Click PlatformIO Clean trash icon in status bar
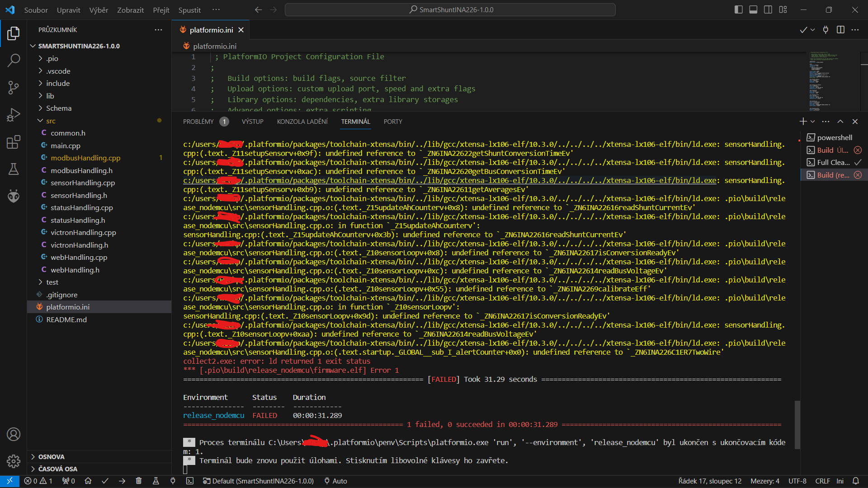868x488 pixels. pos(139,481)
